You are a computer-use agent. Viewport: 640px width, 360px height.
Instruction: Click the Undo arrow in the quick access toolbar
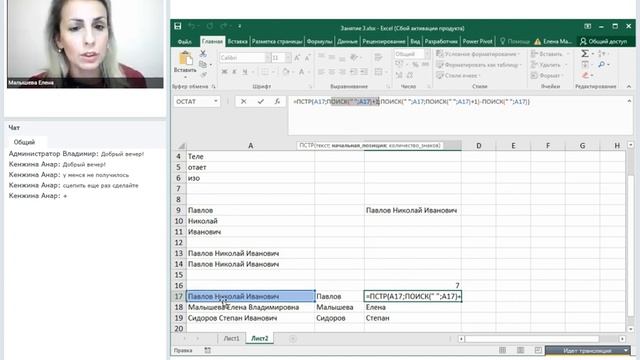[x=191, y=27]
